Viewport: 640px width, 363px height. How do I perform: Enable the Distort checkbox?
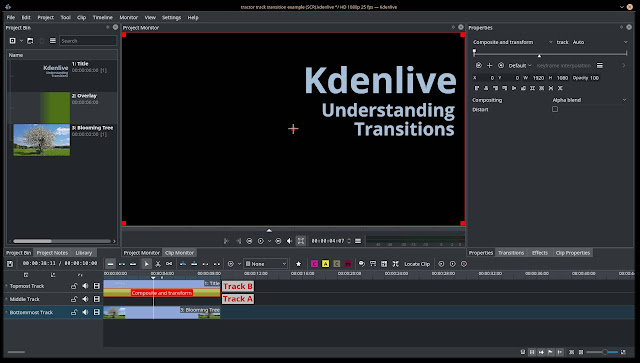pyautogui.click(x=555, y=109)
